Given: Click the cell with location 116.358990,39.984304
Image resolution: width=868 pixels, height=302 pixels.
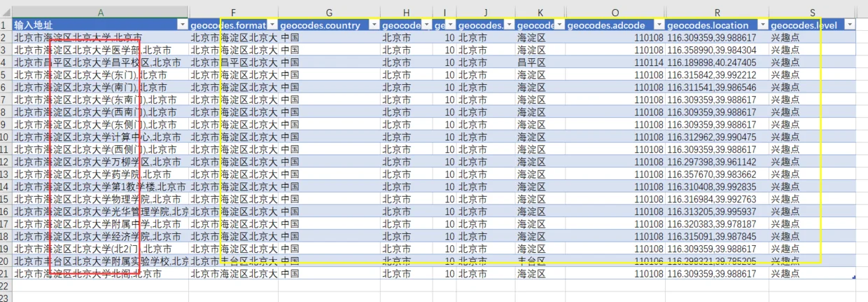Looking at the screenshot, I should point(717,50).
